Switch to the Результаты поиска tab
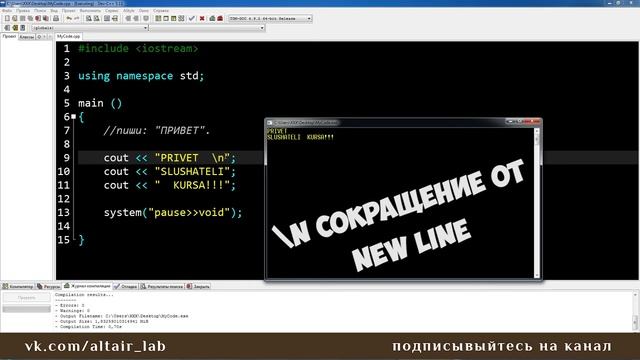 point(162,287)
